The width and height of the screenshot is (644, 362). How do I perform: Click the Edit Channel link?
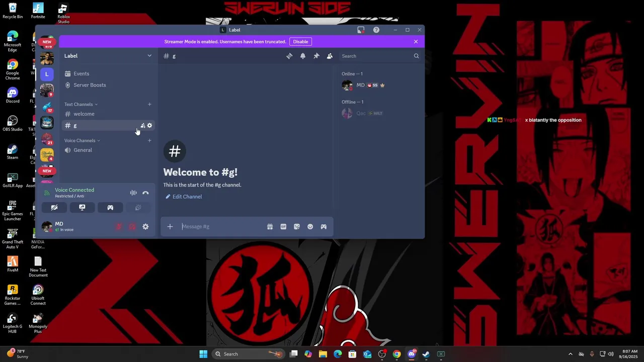point(184,197)
